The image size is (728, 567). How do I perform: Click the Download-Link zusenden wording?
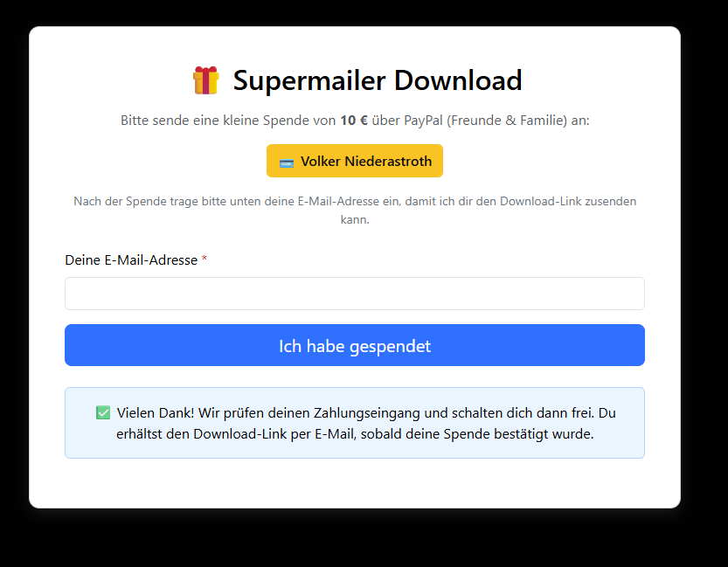(568, 201)
